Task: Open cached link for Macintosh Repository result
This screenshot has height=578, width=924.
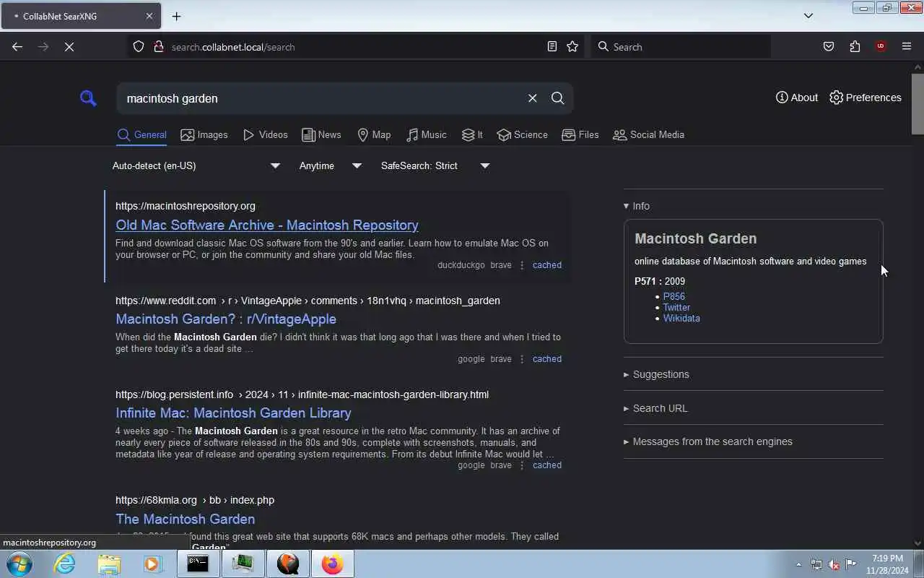Action: click(x=547, y=265)
